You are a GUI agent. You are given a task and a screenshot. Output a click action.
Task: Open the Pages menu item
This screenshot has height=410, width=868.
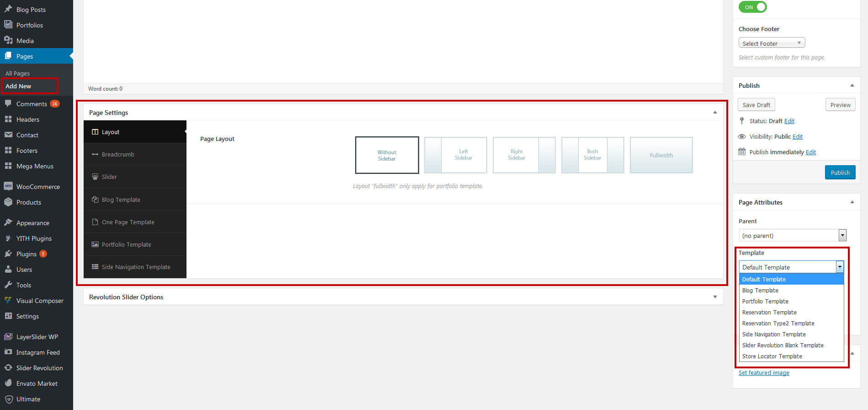click(37, 56)
